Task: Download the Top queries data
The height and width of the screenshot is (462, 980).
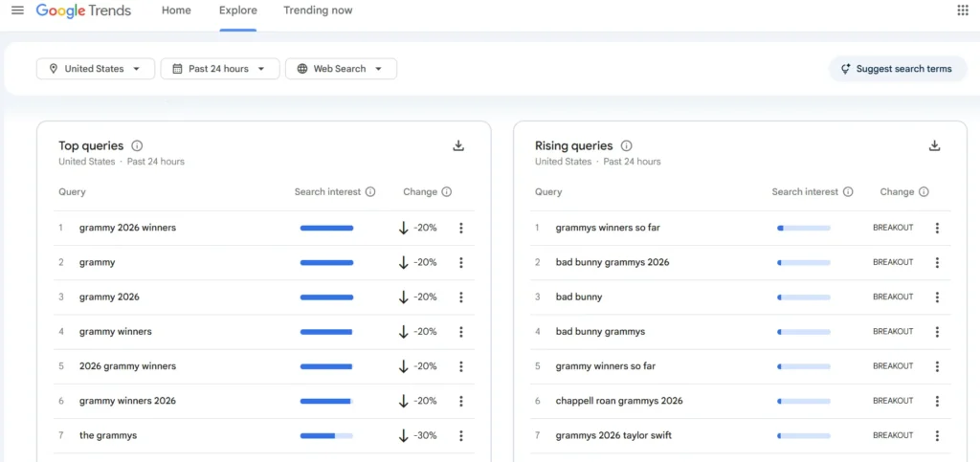Action: pos(458,146)
